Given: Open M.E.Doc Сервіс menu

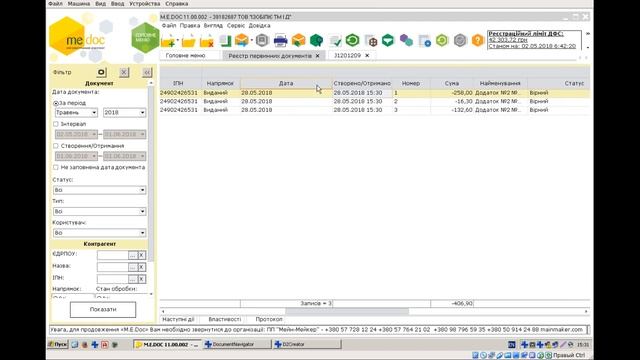Looking at the screenshot, I should tap(236, 25).
